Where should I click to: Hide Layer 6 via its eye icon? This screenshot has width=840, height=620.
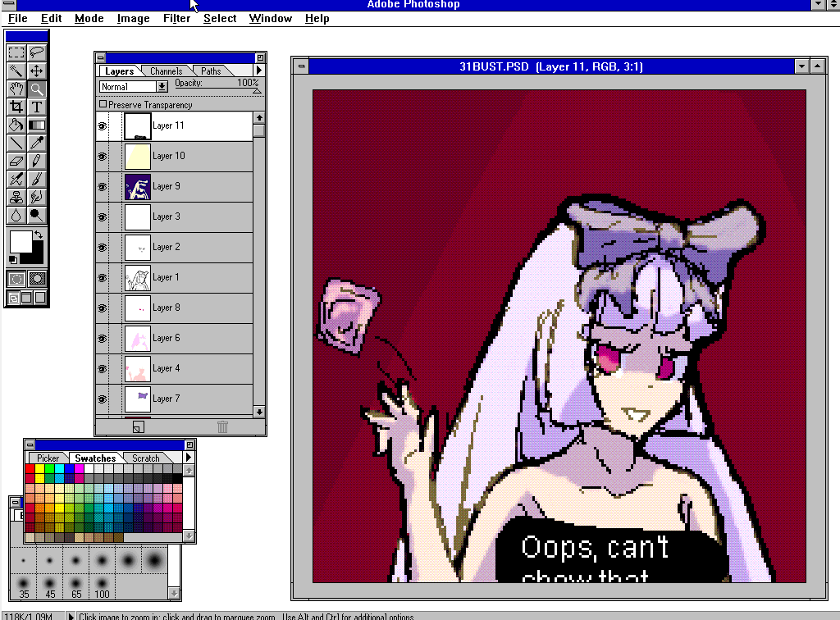pos(103,339)
